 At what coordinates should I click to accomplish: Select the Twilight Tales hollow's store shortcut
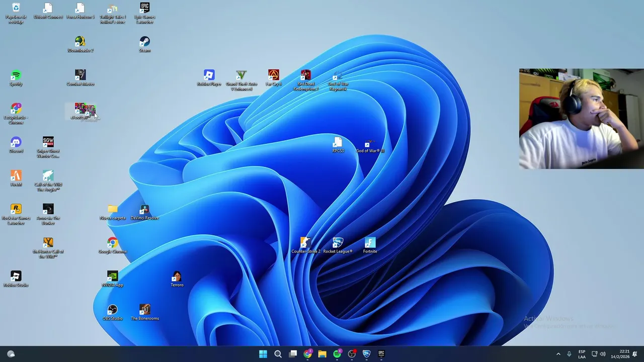click(x=112, y=13)
